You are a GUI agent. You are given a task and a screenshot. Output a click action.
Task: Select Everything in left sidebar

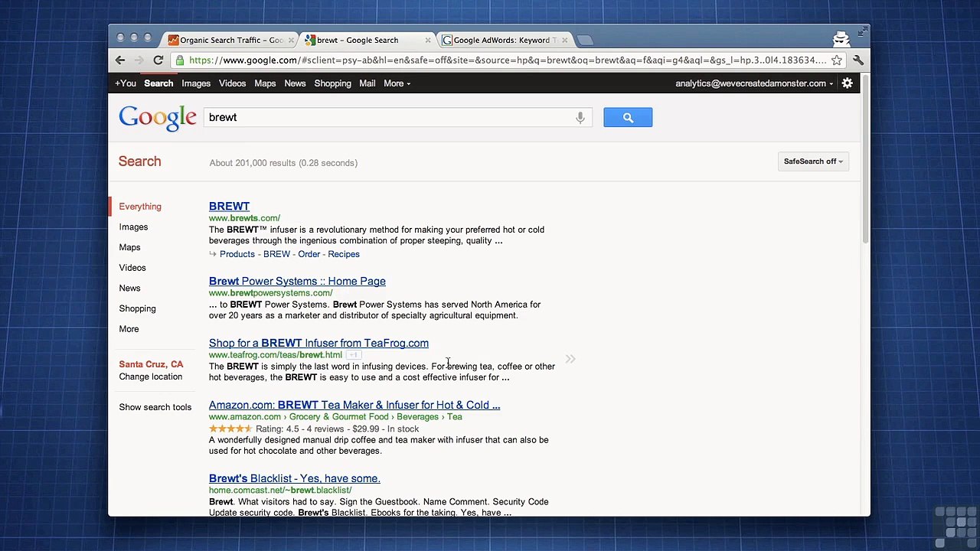coord(140,207)
